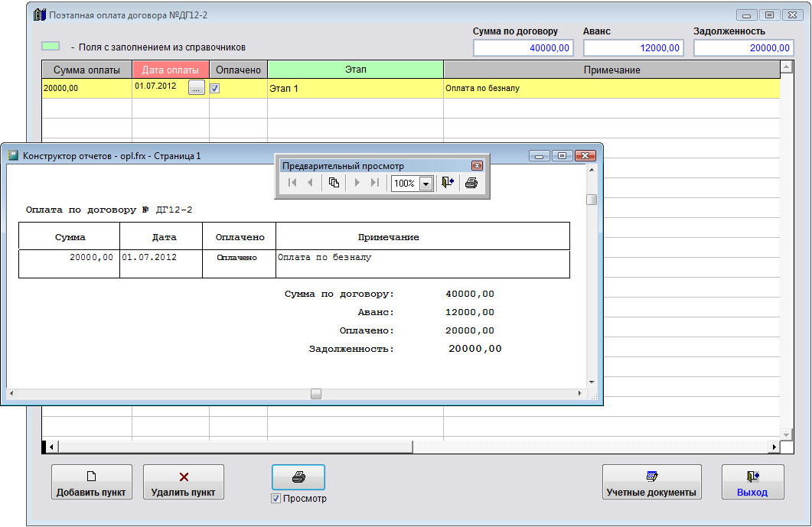Click the printer button above Просмотр

coord(298,477)
